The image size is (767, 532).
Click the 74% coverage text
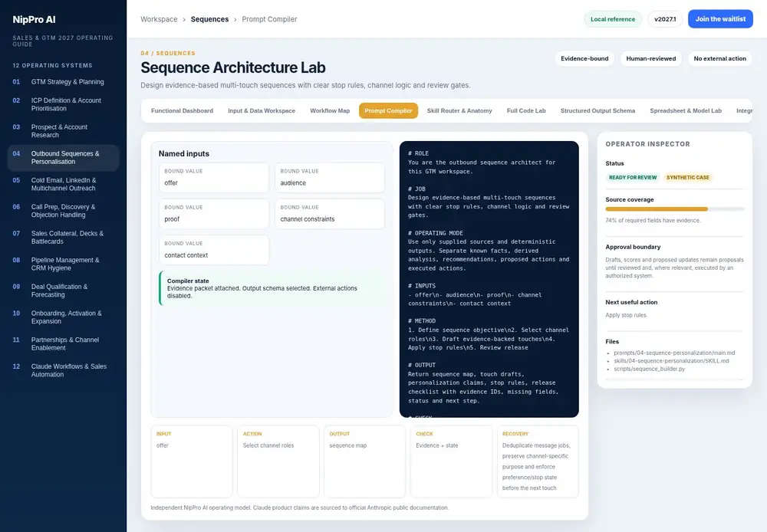(x=653, y=221)
